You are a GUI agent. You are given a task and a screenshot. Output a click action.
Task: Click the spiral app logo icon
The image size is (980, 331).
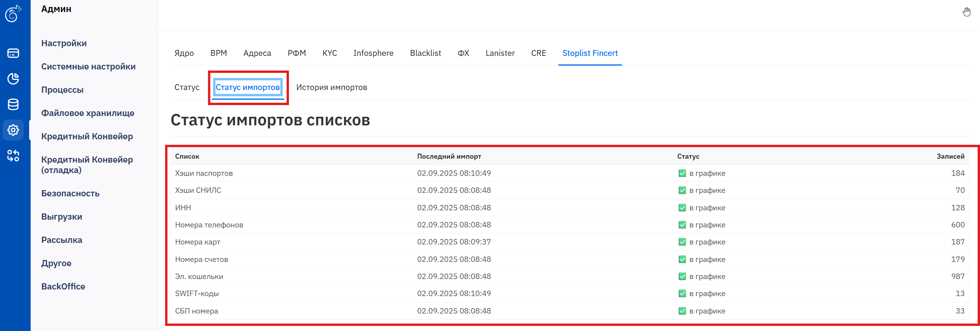pyautogui.click(x=13, y=14)
